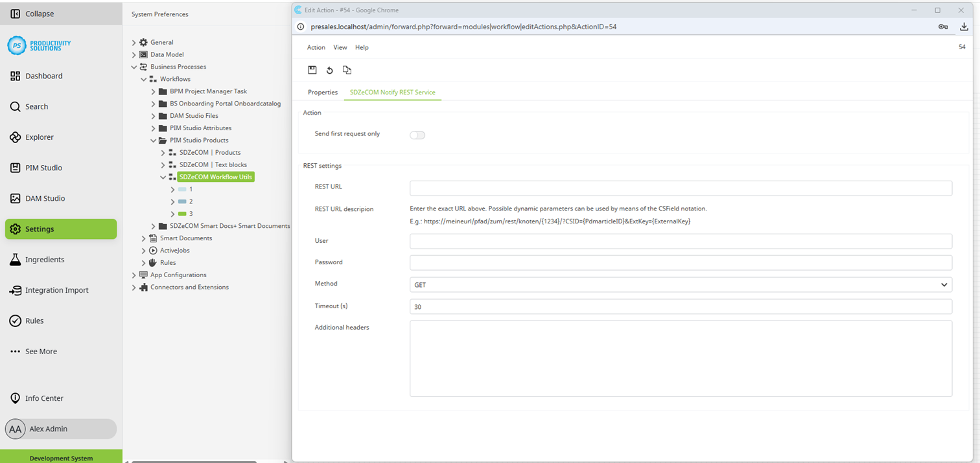Open PIM Studio from the sidebar
The height and width of the screenshot is (463, 980).
(43, 168)
